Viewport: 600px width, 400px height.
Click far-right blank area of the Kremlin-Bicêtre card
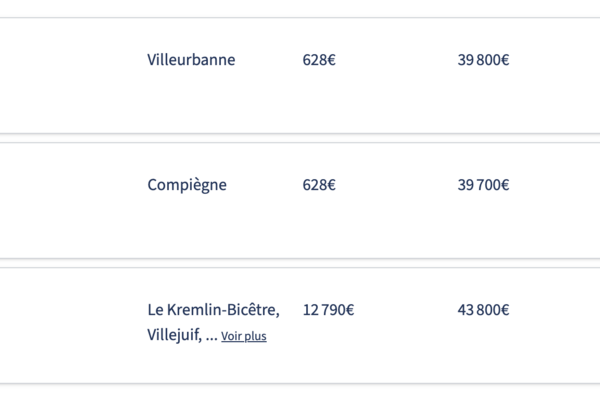coord(565,325)
